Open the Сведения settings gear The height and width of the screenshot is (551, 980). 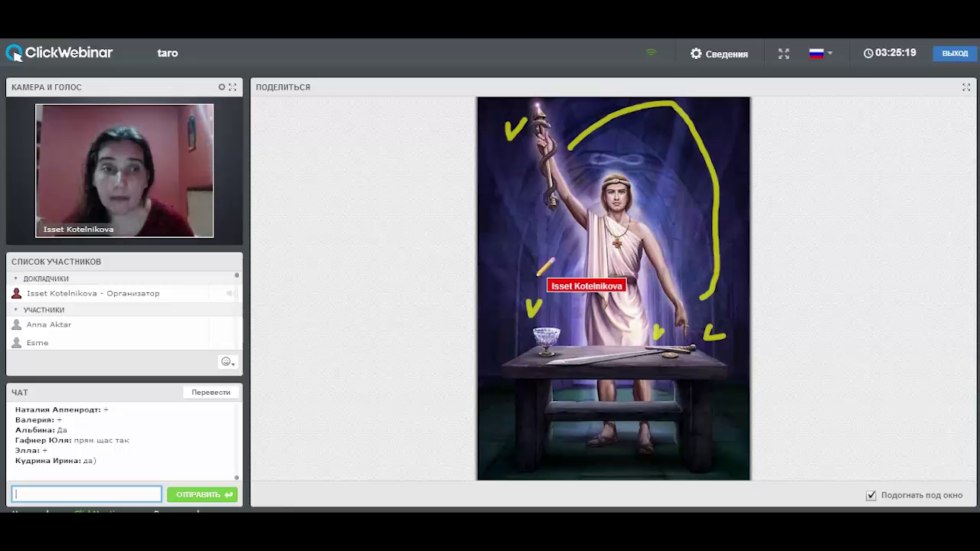pyautogui.click(x=719, y=54)
